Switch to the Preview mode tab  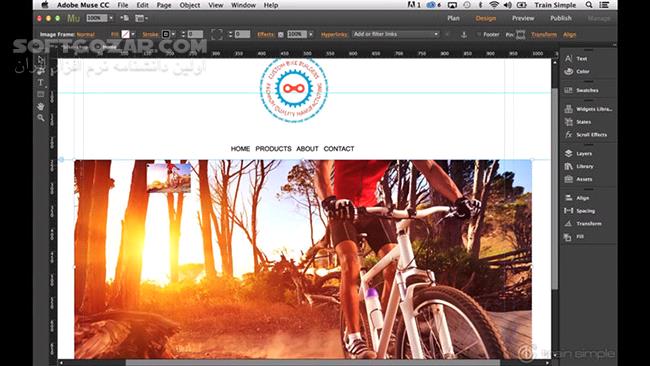pos(523,18)
